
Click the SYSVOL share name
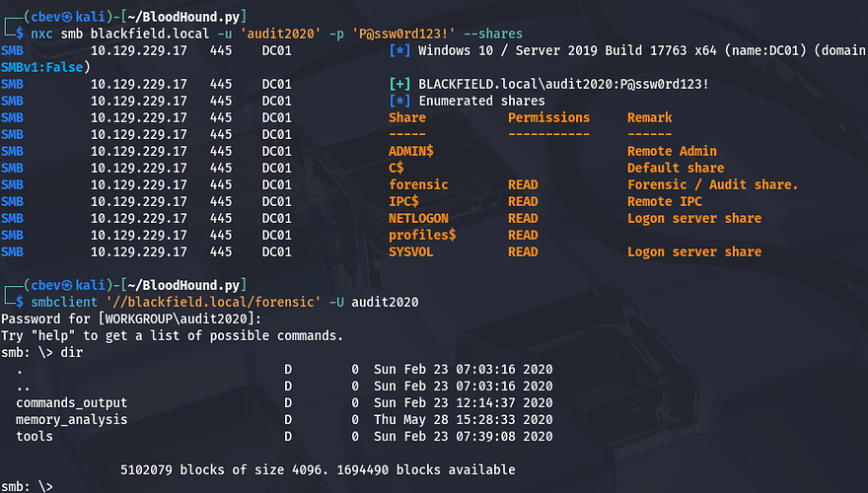coord(411,251)
